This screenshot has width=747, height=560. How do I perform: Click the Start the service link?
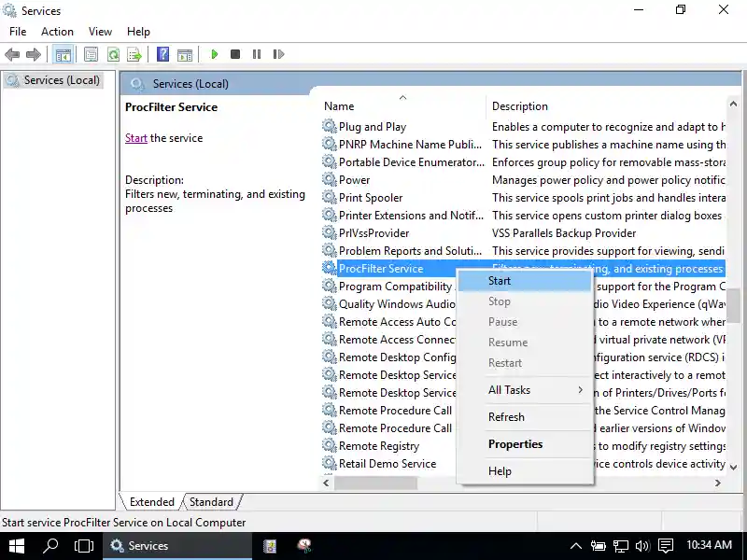pyautogui.click(x=136, y=138)
